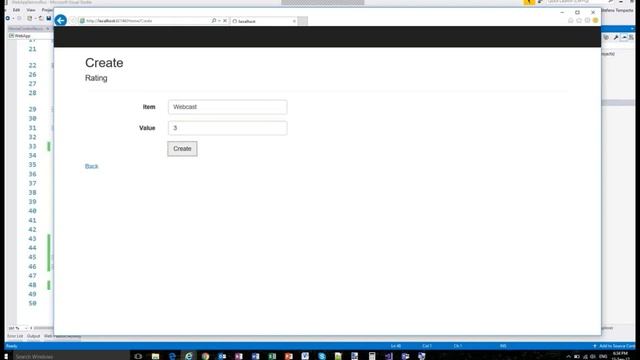640x360 pixels.
Task: Click Add to Source Control in status bar
Action: 614,346
